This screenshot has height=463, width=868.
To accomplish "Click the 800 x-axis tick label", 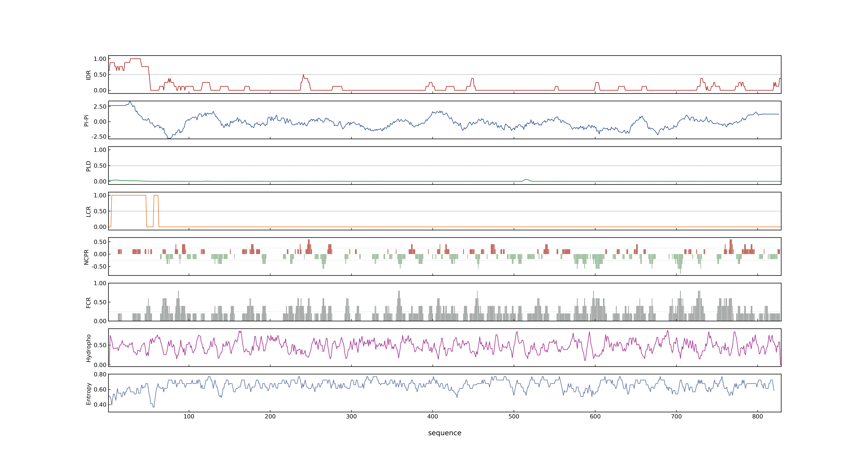I will point(757,416).
